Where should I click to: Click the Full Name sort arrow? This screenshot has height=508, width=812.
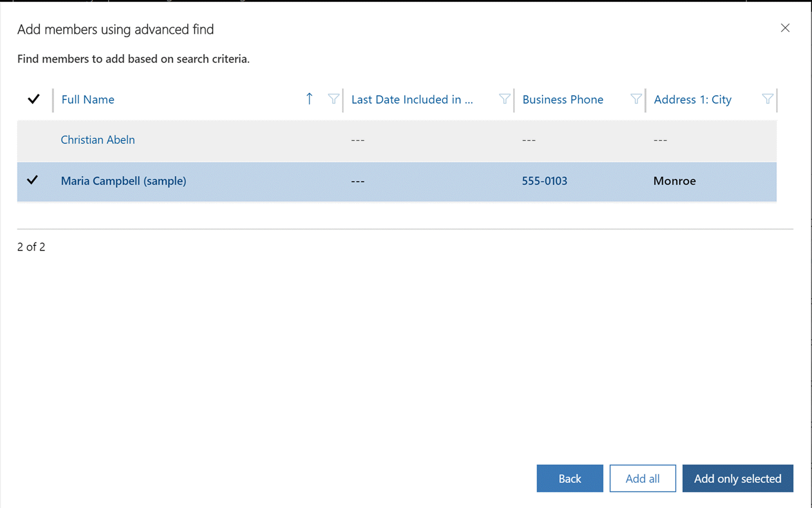click(309, 99)
